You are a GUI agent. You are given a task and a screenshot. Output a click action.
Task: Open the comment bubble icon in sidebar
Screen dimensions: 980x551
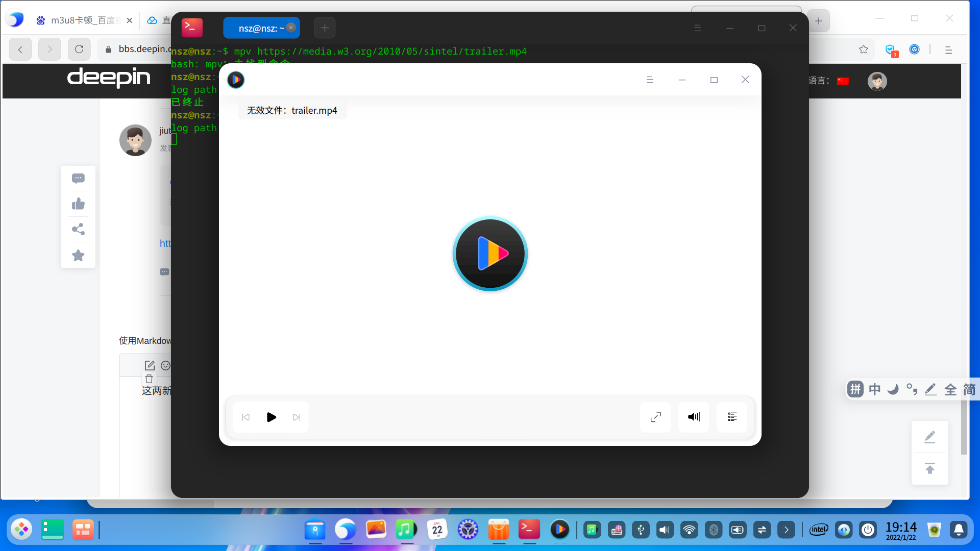click(78, 178)
